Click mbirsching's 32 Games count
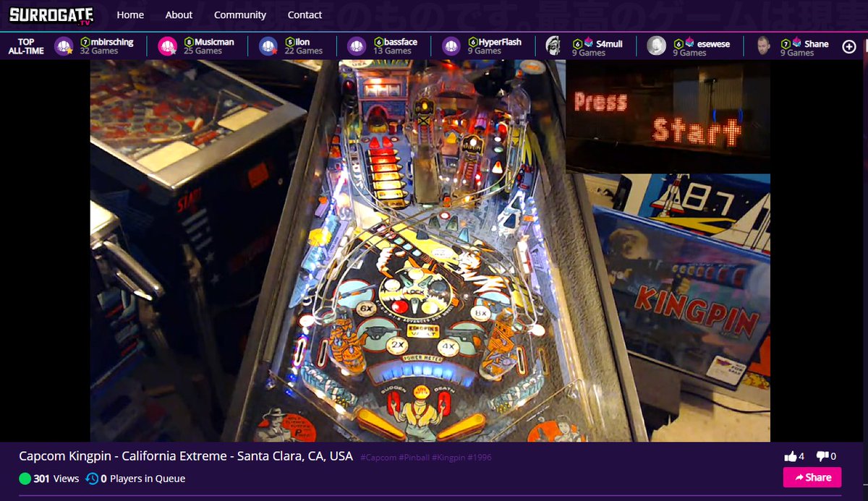 point(99,51)
